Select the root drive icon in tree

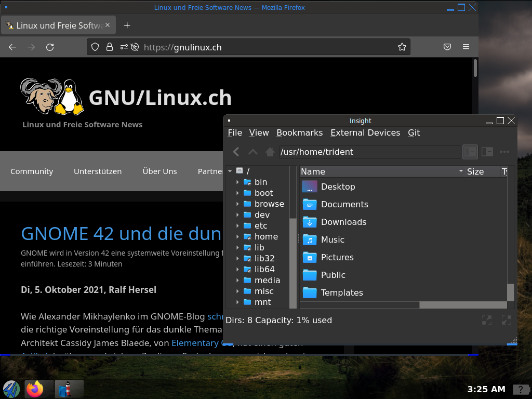click(240, 170)
